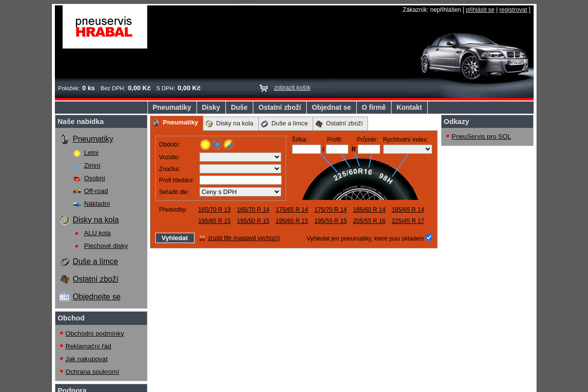
Task: Expand the Značka brand dropdown
Action: pyautogui.click(x=240, y=169)
